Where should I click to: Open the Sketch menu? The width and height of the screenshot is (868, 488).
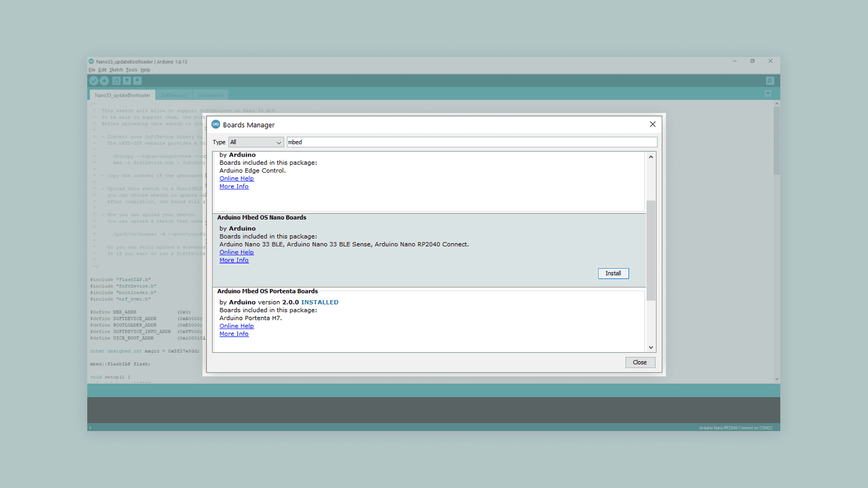[116, 70]
